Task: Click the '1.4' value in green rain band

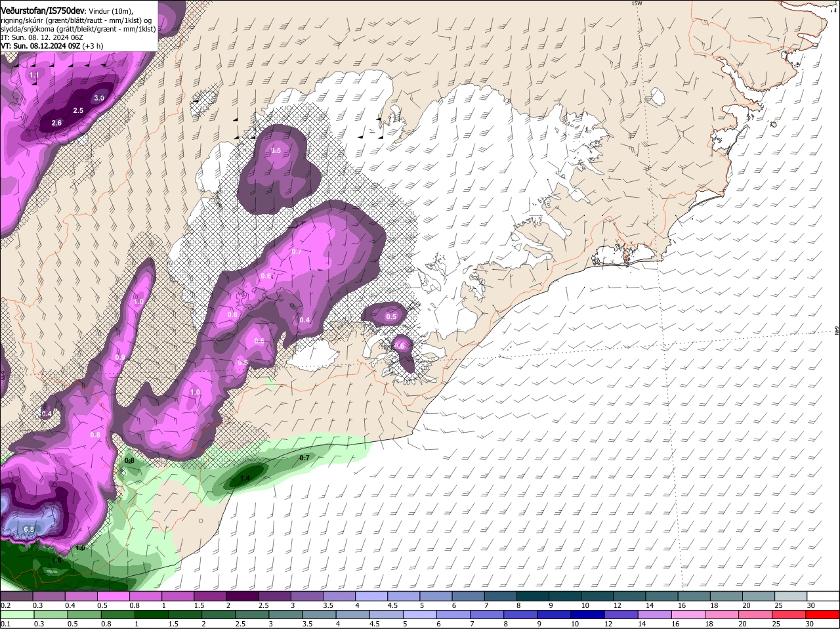Action: tap(245, 479)
